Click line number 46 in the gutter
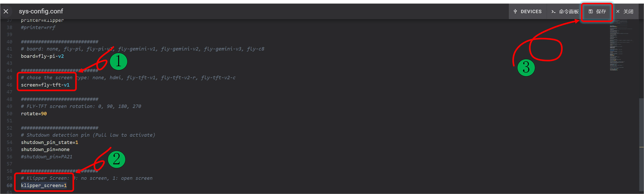Screen dimensions: 644x194 [9, 85]
